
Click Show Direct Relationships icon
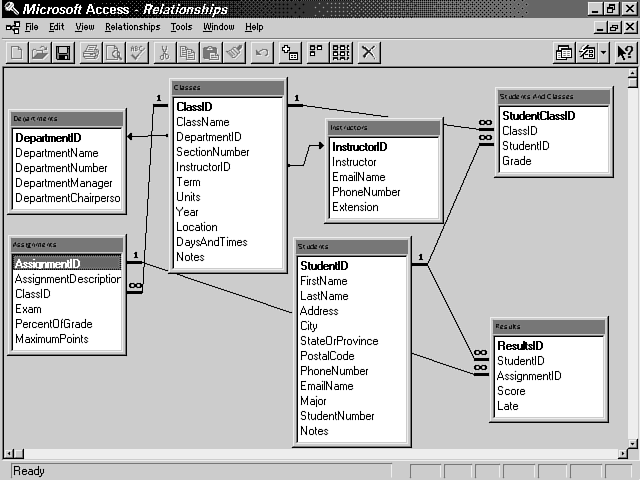pyautogui.click(x=316, y=52)
